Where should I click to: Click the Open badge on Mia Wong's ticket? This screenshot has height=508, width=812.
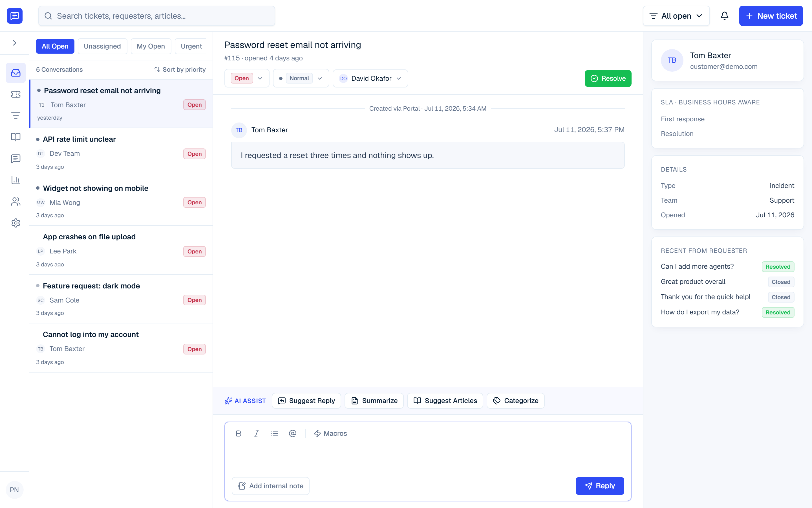(x=194, y=202)
